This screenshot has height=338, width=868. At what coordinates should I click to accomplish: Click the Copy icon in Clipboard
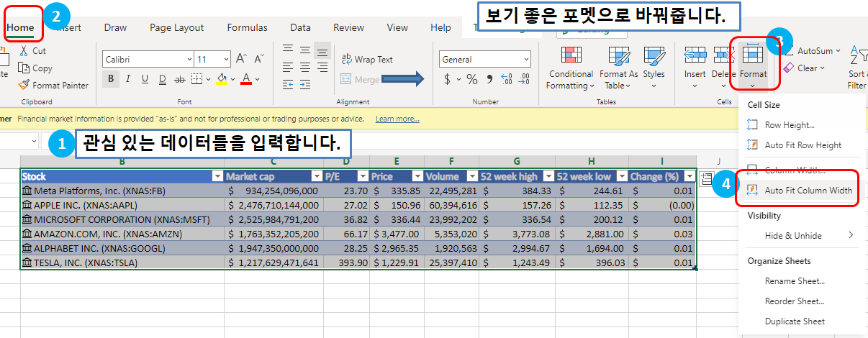point(24,68)
